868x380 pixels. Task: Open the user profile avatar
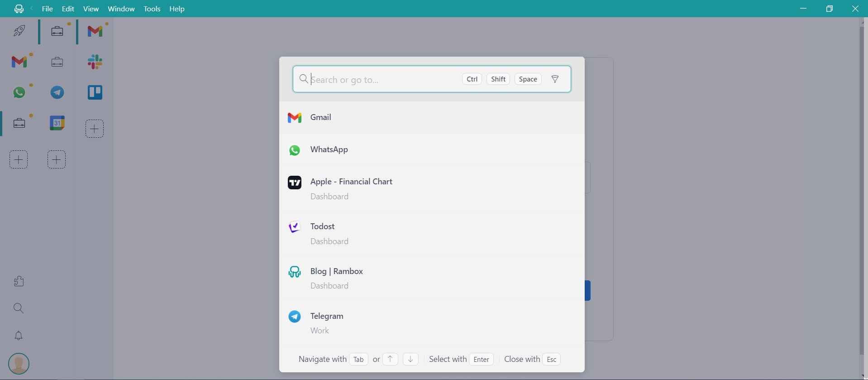[x=19, y=364]
